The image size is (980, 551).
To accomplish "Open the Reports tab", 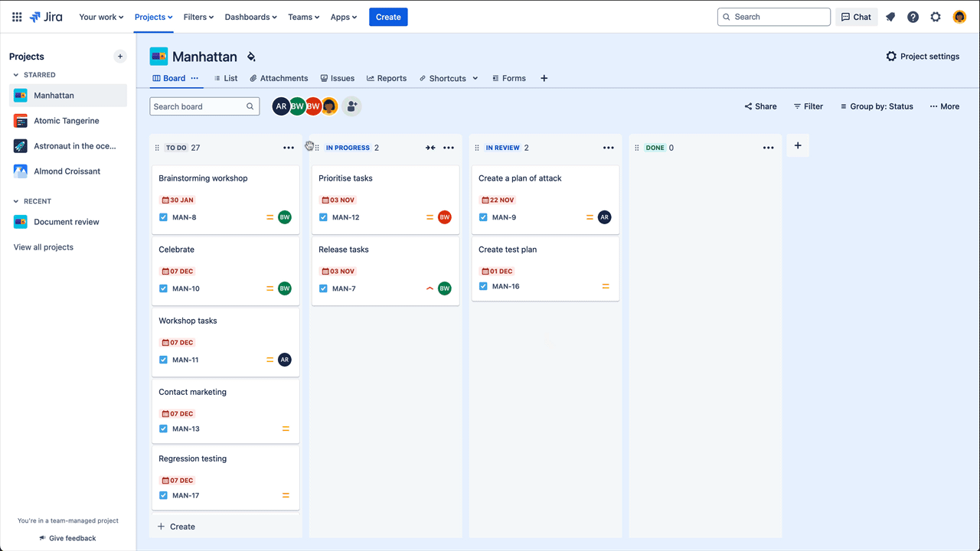I will pyautogui.click(x=387, y=78).
